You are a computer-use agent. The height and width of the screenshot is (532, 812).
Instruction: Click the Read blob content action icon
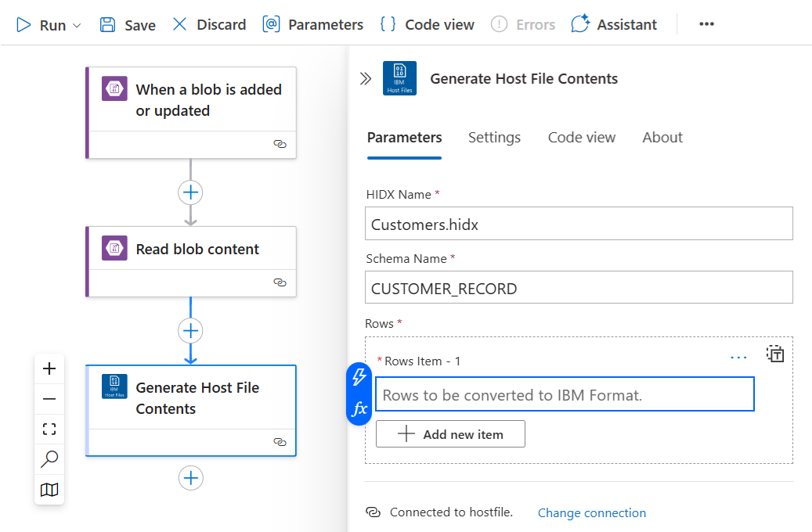(114, 249)
